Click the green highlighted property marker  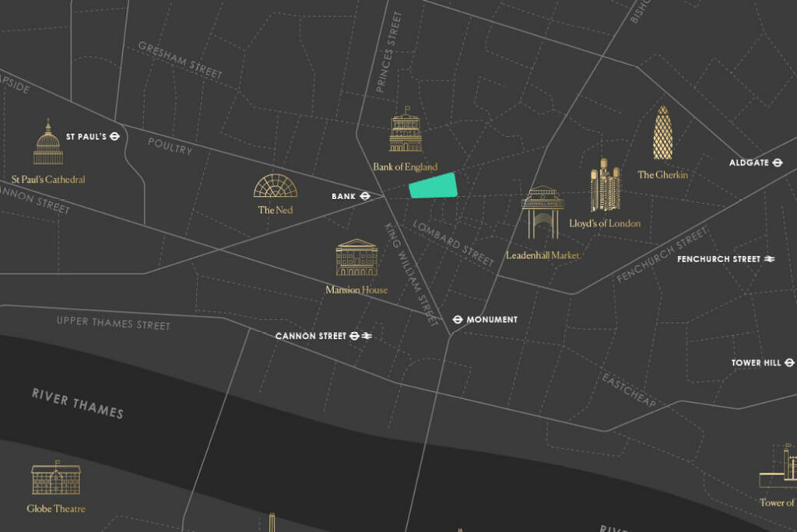point(433,187)
